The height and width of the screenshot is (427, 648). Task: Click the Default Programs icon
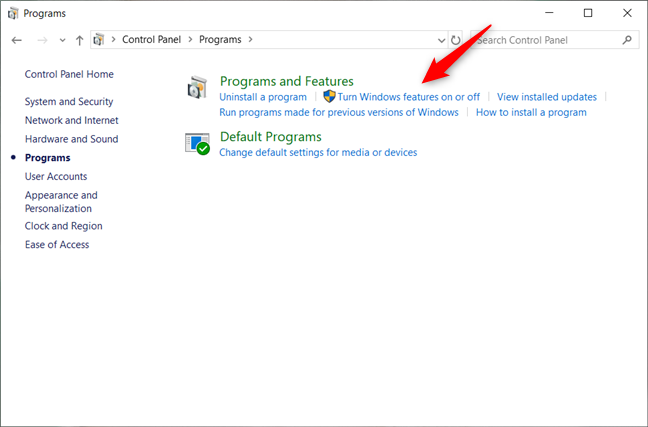pos(197,143)
